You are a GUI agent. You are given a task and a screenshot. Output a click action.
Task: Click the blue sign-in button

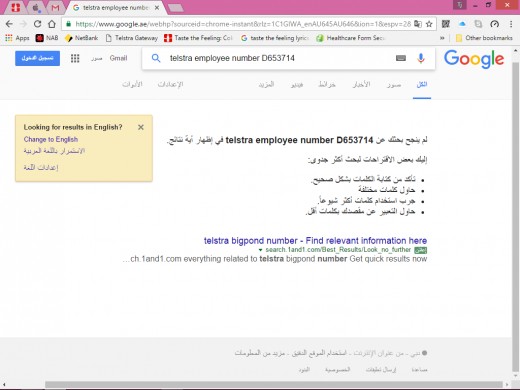pos(37,58)
